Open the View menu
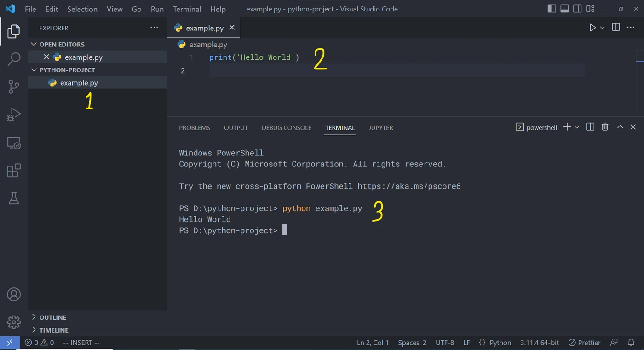 coord(115,9)
